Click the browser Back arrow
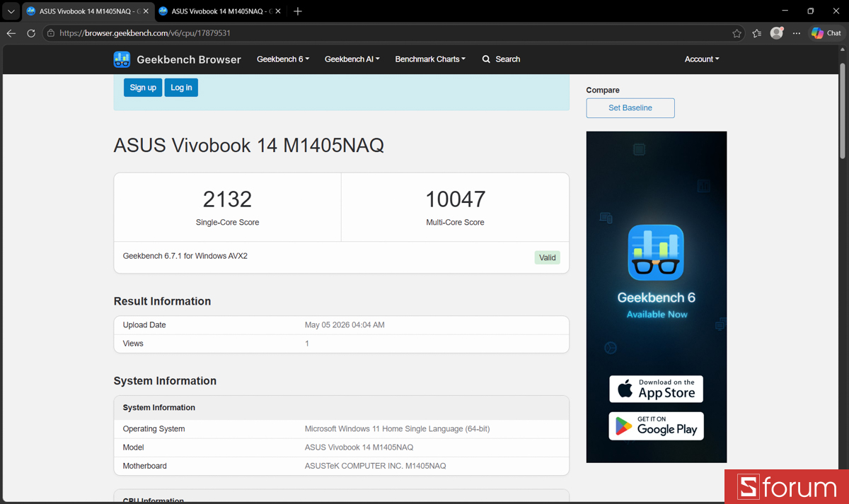 click(x=11, y=33)
